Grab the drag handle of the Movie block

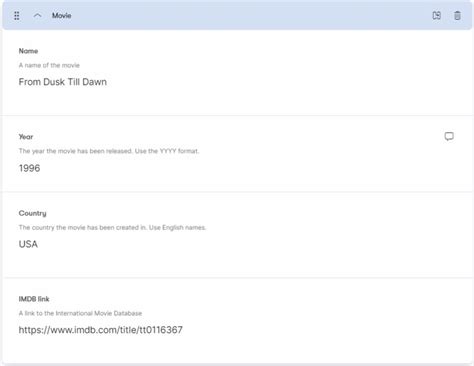click(17, 16)
